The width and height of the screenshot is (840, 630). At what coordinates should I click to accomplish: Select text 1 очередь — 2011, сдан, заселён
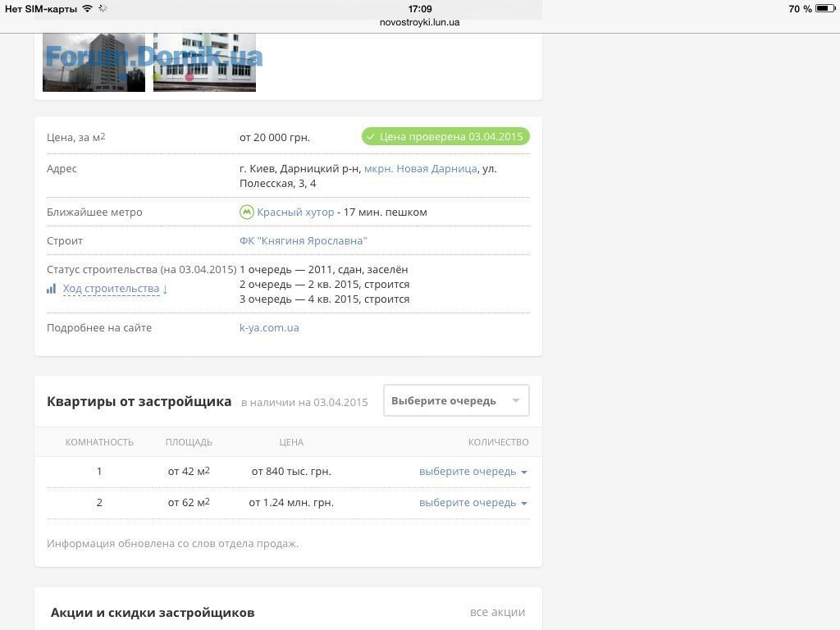323,270
